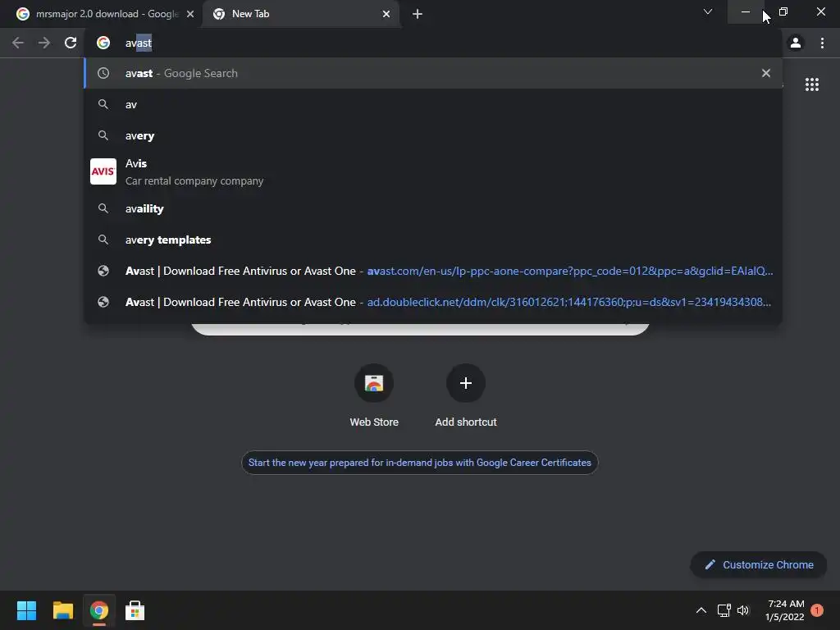
Task: Open the Windows Start menu
Action: coord(26,610)
